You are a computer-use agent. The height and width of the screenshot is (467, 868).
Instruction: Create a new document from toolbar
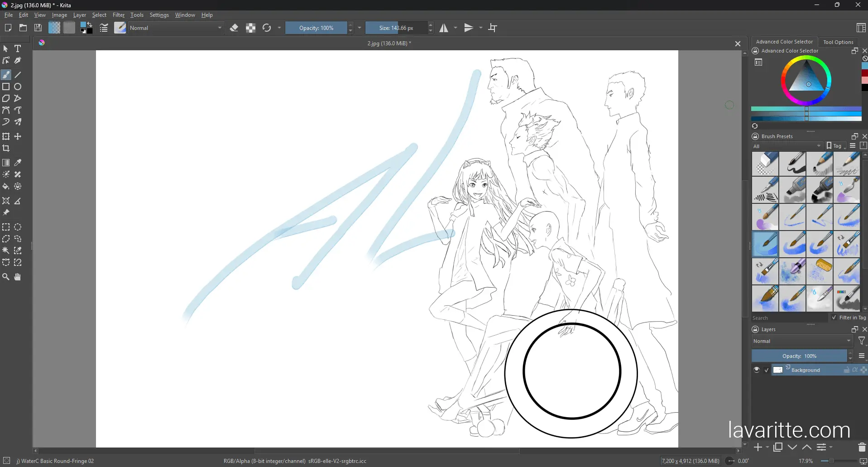click(8, 28)
